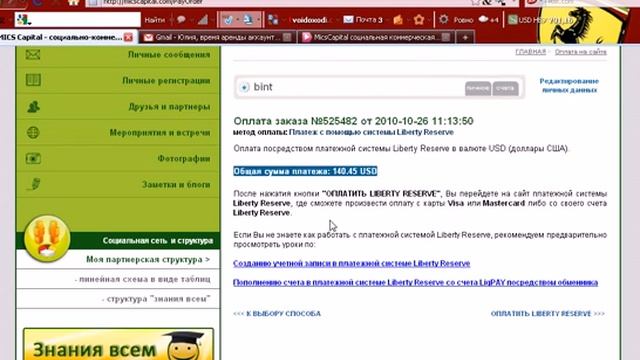The image size is (640, 360).
Task: Open линейная схема в виде таблиц
Action: click(x=142, y=279)
